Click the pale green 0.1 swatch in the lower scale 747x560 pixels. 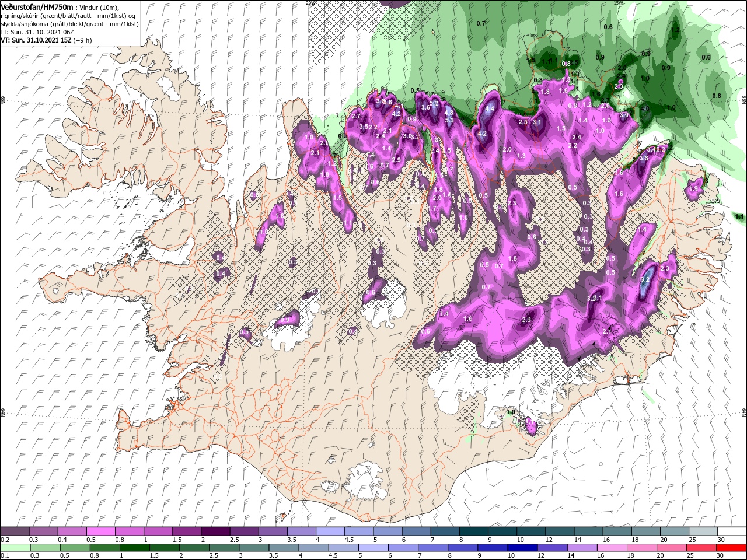pyautogui.click(x=15, y=547)
